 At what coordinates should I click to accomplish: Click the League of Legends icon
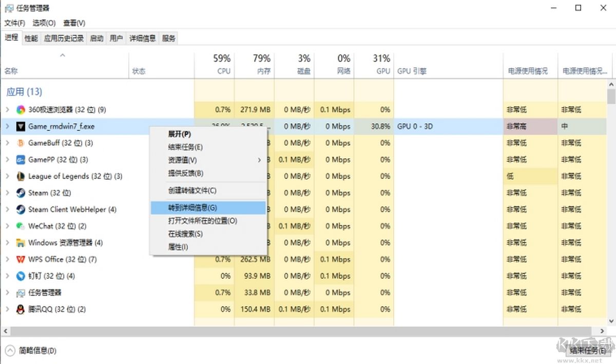(x=20, y=176)
